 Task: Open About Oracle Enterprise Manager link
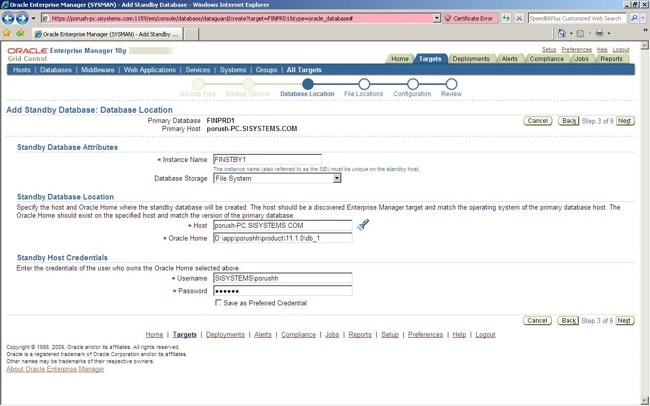click(x=55, y=369)
